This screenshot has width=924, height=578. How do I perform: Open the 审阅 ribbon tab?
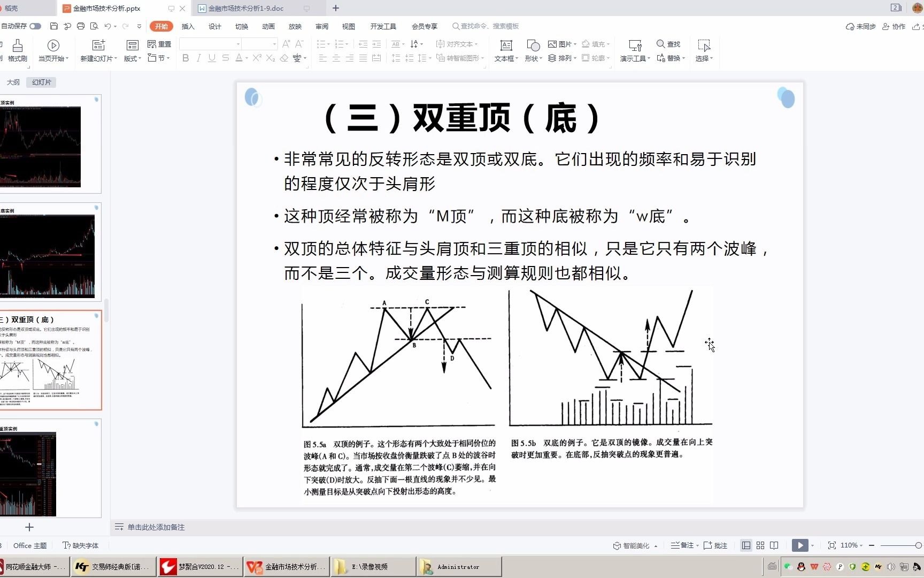pos(321,26)
